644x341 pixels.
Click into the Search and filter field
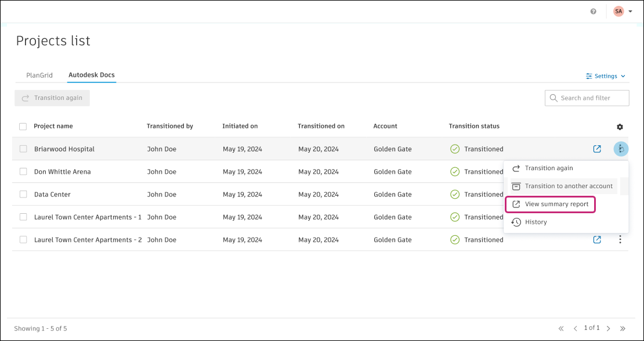(x=592, y=98)
